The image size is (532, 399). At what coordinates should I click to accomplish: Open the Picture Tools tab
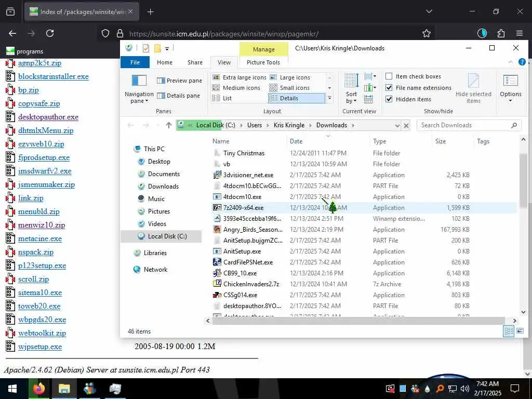click(x=263, y=62)
